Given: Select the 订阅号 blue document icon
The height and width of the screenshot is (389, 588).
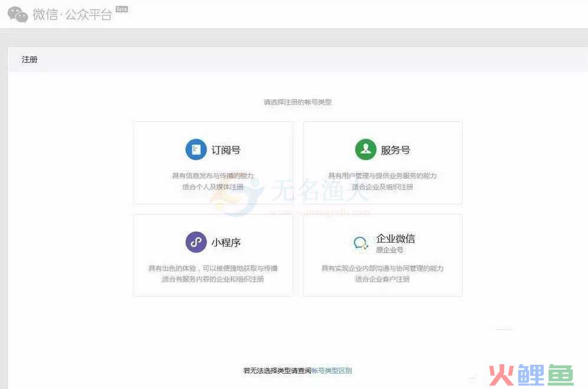Looking at the screenshot, I should point(196,149).
